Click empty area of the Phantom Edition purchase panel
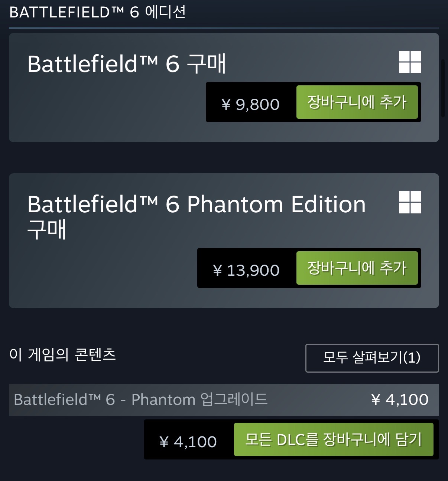The width and height of the screenshot is (448, 481). tap(104, 275)
